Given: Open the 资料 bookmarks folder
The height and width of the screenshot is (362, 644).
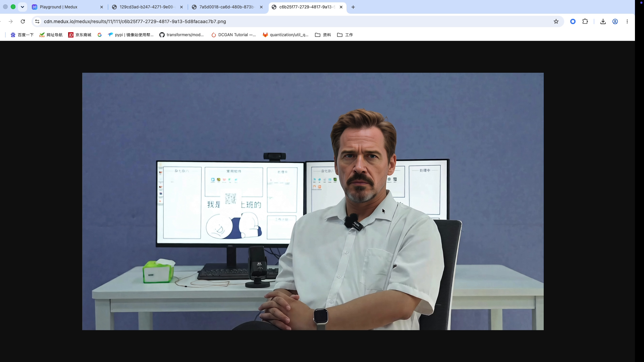Looking at the screenshot, I should [x=323, y=35].
